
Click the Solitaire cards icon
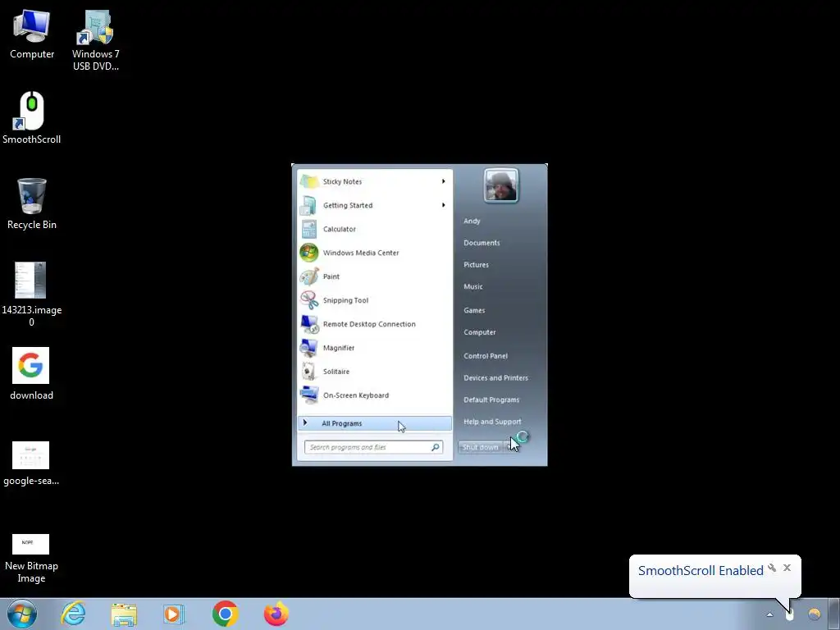[309, 372]
